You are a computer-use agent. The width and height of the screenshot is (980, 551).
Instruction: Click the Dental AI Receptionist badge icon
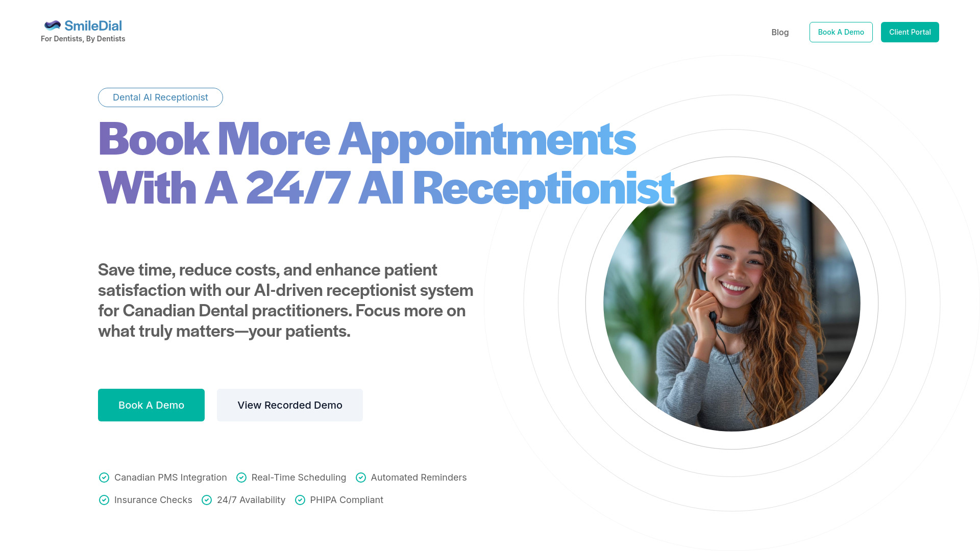(160, 97)
